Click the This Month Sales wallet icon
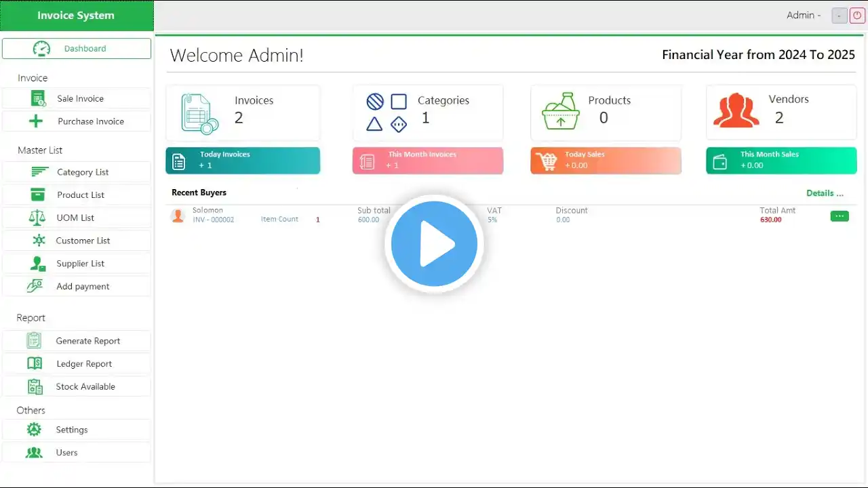 tap(720, 162)
